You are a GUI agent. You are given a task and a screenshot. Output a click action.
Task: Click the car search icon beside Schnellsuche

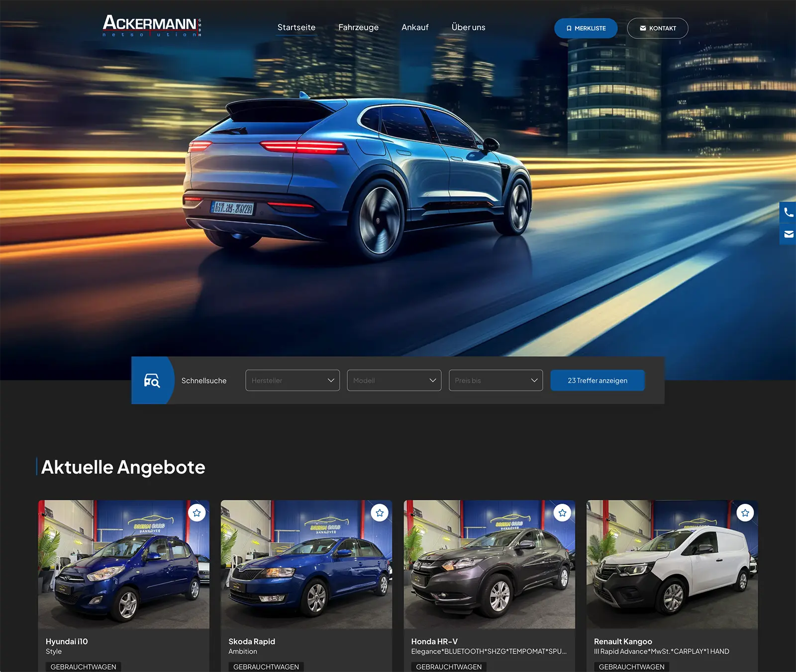pyautogui.click(x=152, y=381)
